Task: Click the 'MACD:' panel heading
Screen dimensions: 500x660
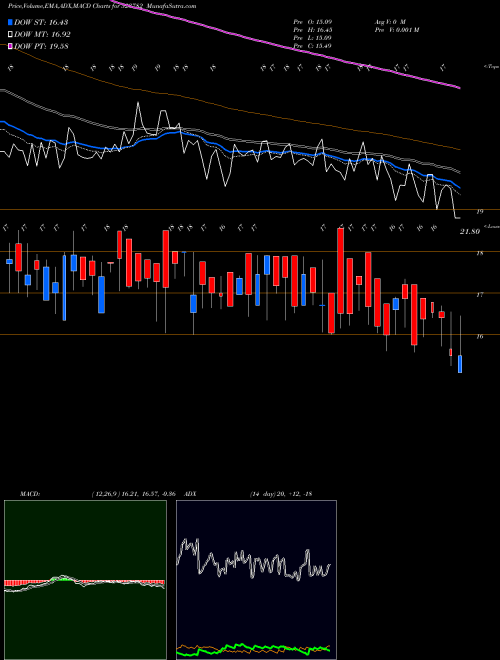Action: coord(30,494)
